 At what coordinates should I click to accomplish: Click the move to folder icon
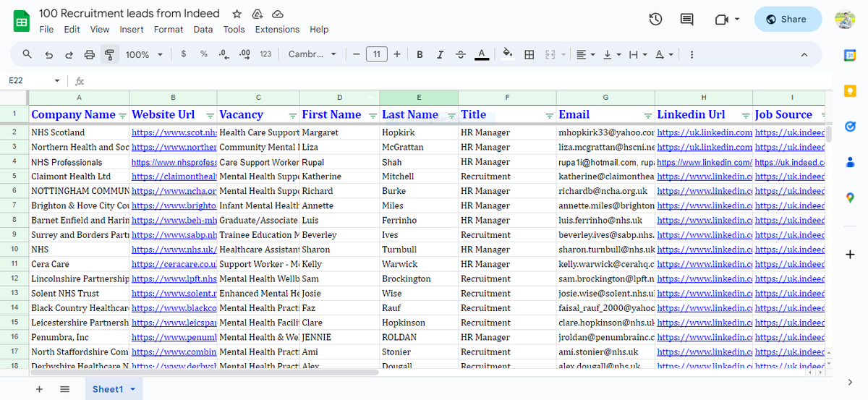click(x=257, y=14)
